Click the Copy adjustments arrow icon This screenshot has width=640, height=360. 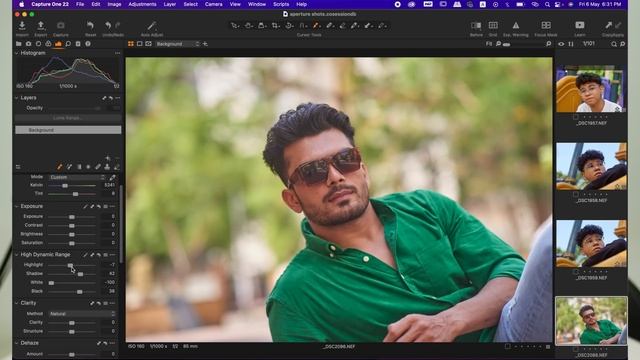[x=609, y=26]
